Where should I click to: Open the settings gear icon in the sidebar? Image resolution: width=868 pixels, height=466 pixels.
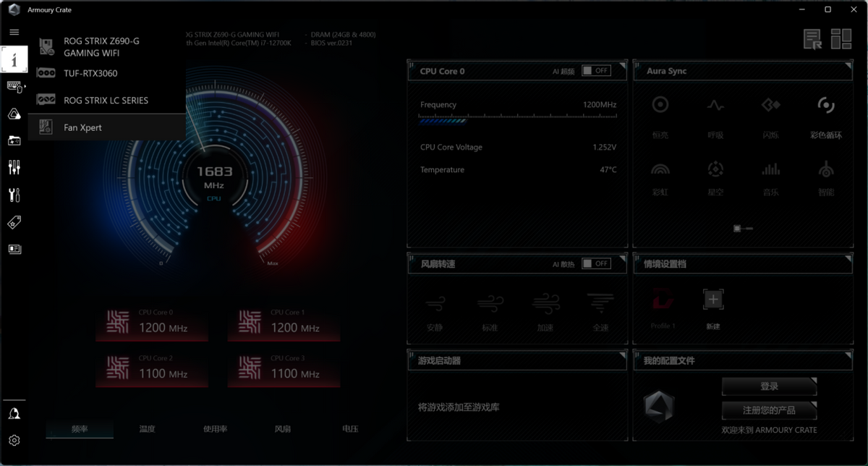pos(14,440)
